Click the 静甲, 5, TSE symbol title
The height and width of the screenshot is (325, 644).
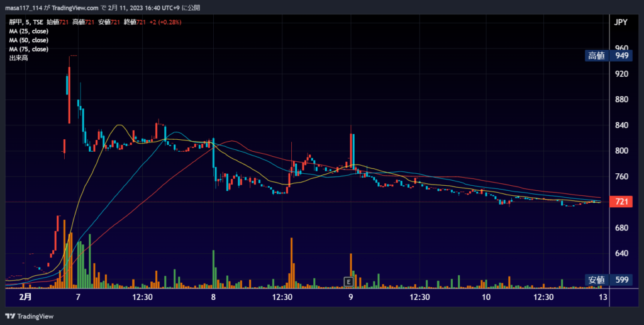pos(26,22)
